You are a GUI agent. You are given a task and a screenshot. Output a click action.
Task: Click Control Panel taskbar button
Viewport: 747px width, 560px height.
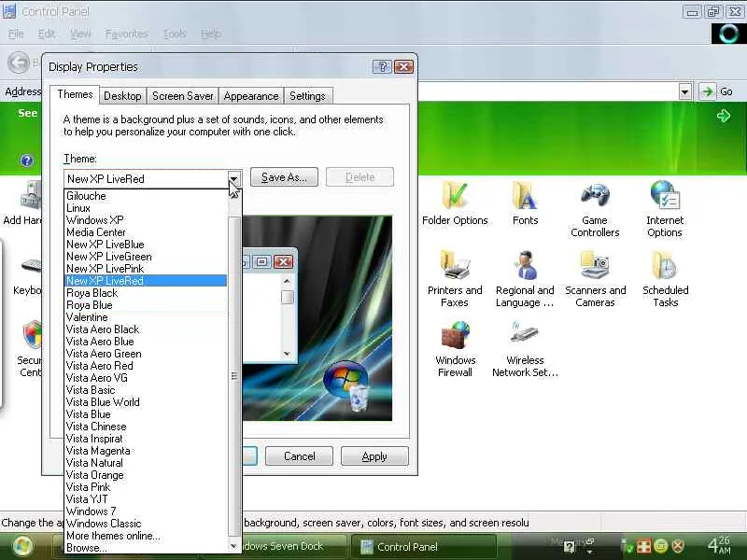pos(423,546)
